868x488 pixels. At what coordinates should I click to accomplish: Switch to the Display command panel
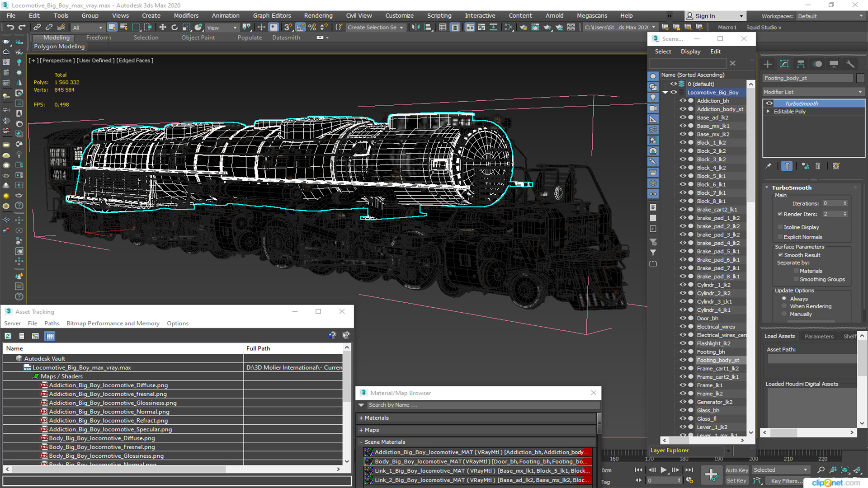point(834,64)
